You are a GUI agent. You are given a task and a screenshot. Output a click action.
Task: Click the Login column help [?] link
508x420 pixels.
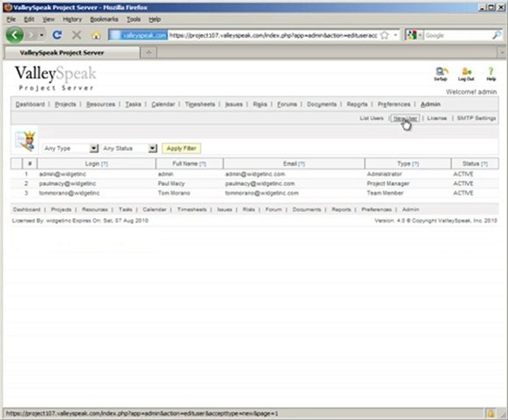click(x=105, y=164)
